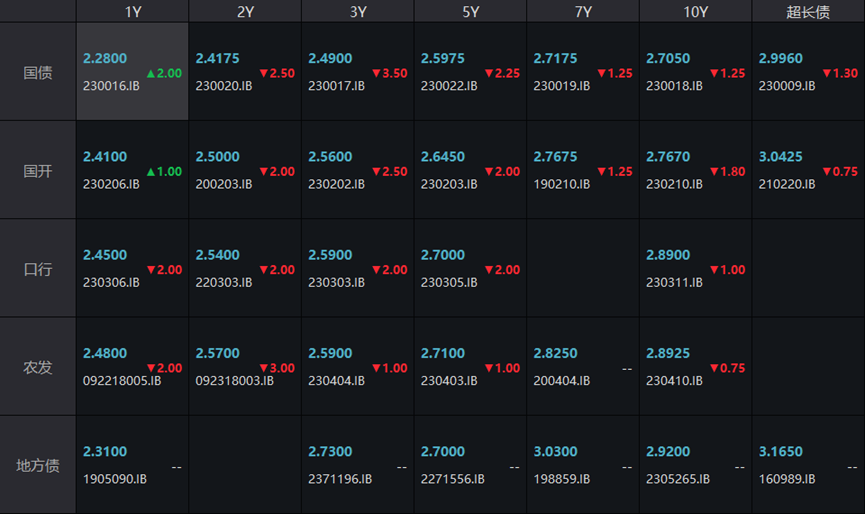Pick the 口行 row label
865x514 pixels.
click(38, 270)
